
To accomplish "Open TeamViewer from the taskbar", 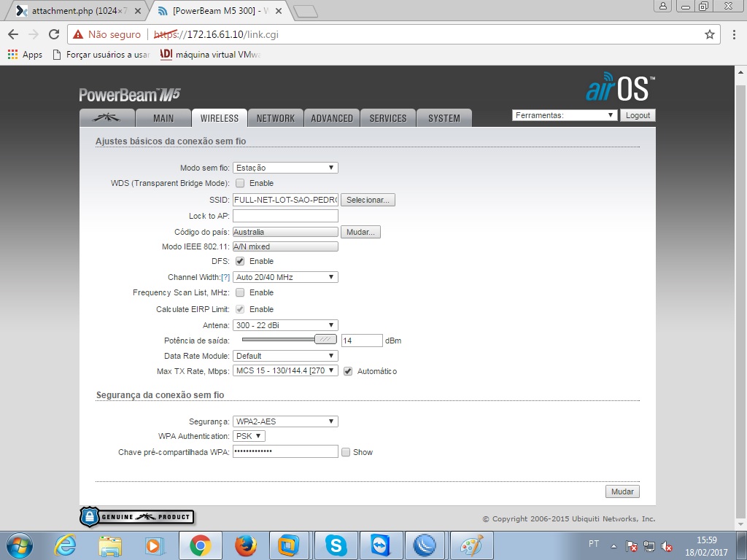I will pyautogui.click(x=381, y=545).
